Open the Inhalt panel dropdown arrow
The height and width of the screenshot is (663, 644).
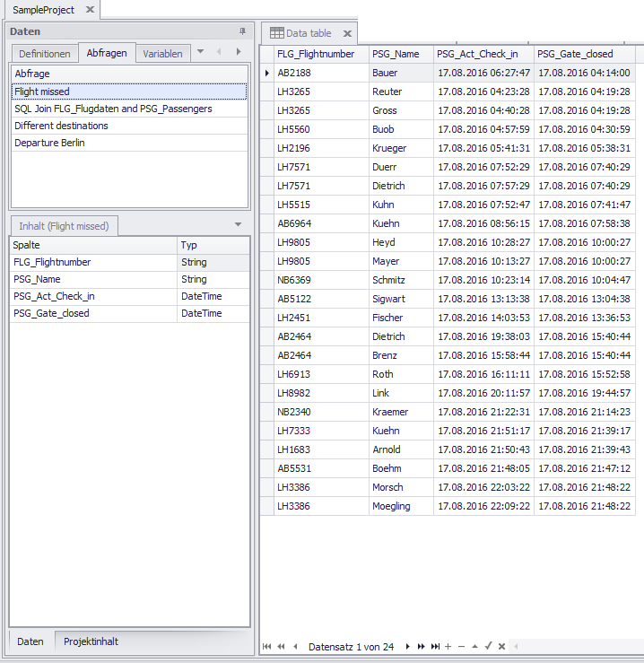(x=238, y=224)
